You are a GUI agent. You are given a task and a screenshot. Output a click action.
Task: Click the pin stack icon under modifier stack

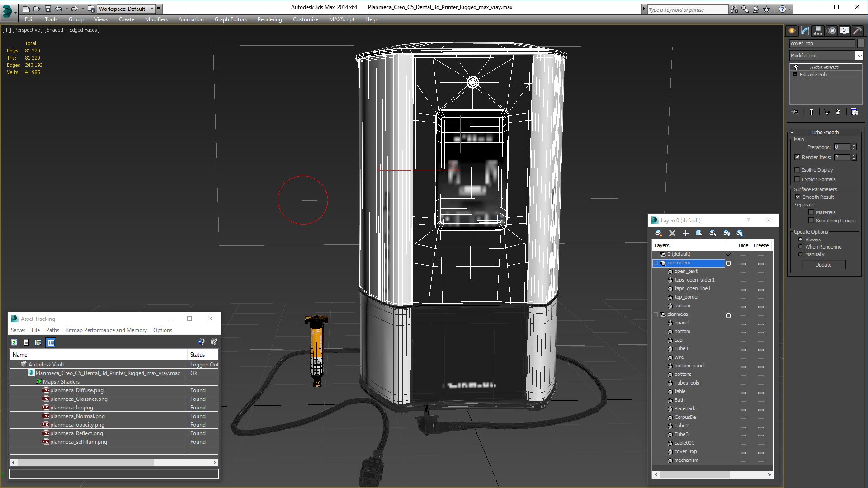click(x=795, y=112)
